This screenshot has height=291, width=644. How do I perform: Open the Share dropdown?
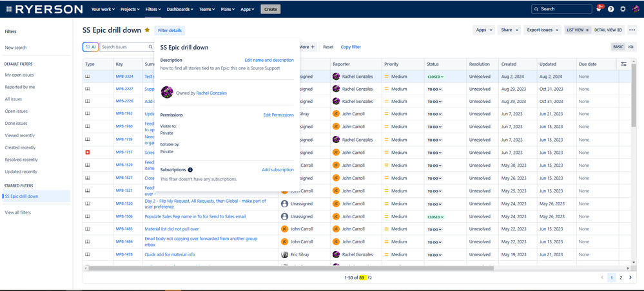pyautogui.click(x=509, y=30)
